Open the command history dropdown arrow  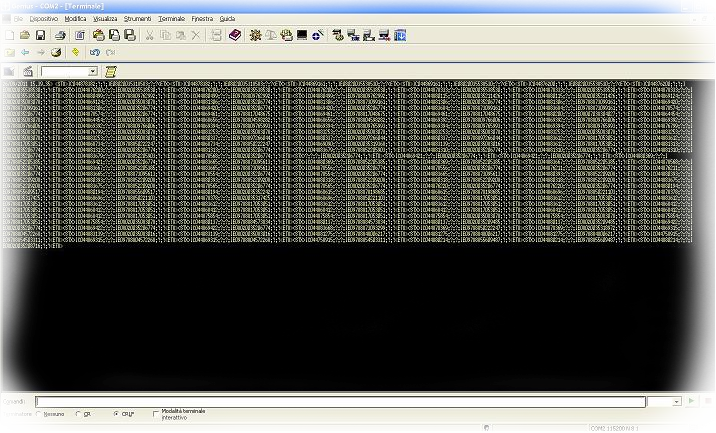[x=677, y=401]
